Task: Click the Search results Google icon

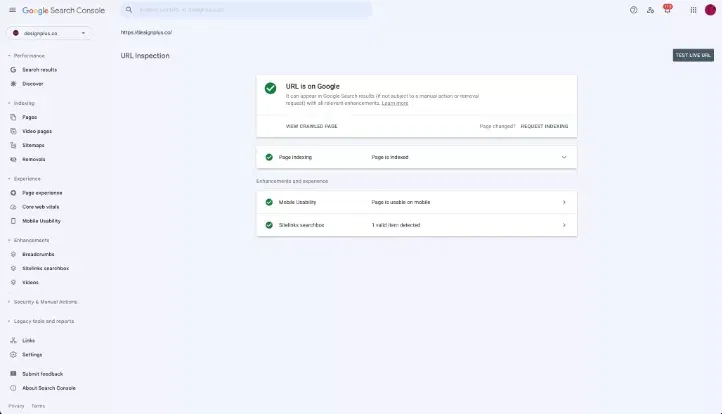Action: point(13,70)
